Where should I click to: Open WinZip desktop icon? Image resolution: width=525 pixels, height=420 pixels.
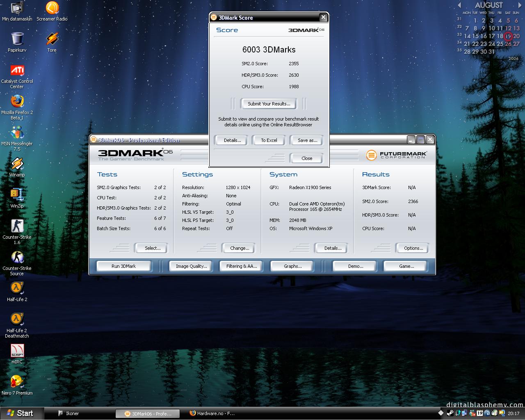pos(17,199)
